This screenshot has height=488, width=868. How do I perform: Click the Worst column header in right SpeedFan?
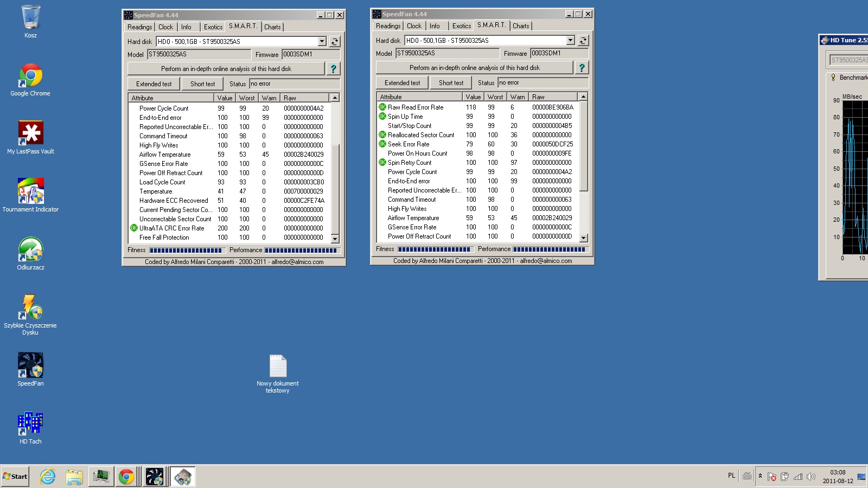click(495, 97)
